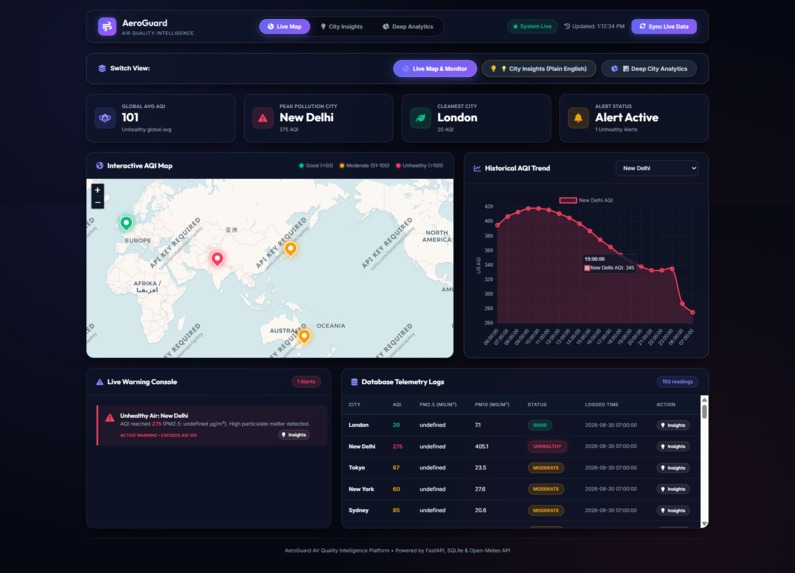Click the Alert Status bell icon
The image size is (795, 573).
pyautogui.click(x=578, y=118)
